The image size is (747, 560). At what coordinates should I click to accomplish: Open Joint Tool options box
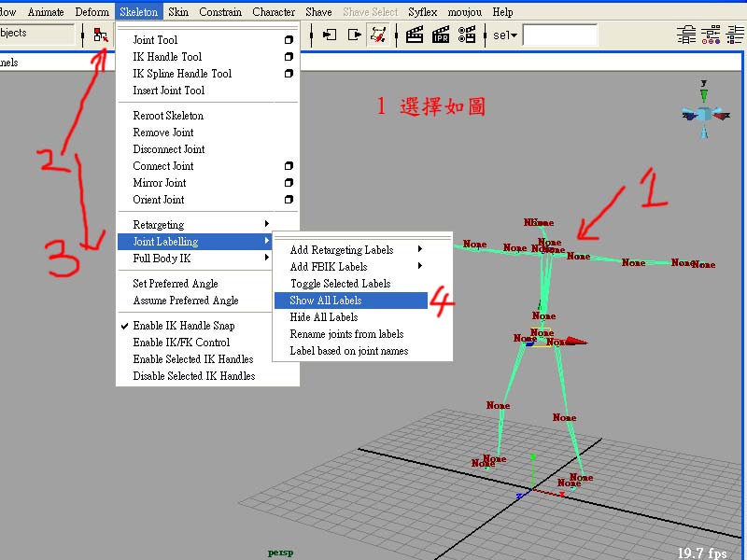point(289,40)
